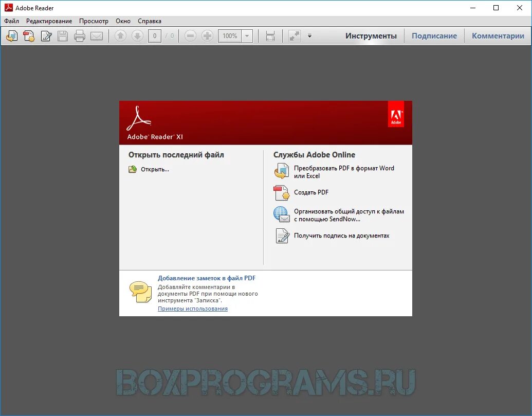This screenshot has width=532, height=416.
Task: Open the Файл menu
Action: tap(11, 21)
